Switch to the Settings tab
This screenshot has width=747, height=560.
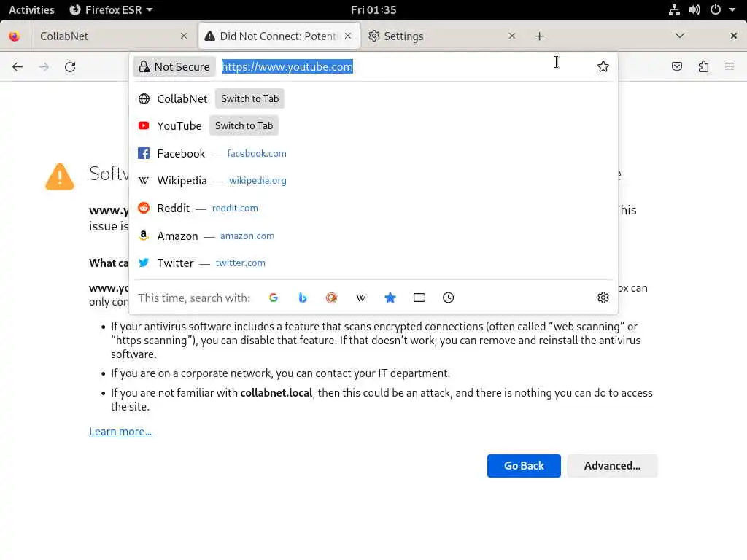click(x=441, y=36)
